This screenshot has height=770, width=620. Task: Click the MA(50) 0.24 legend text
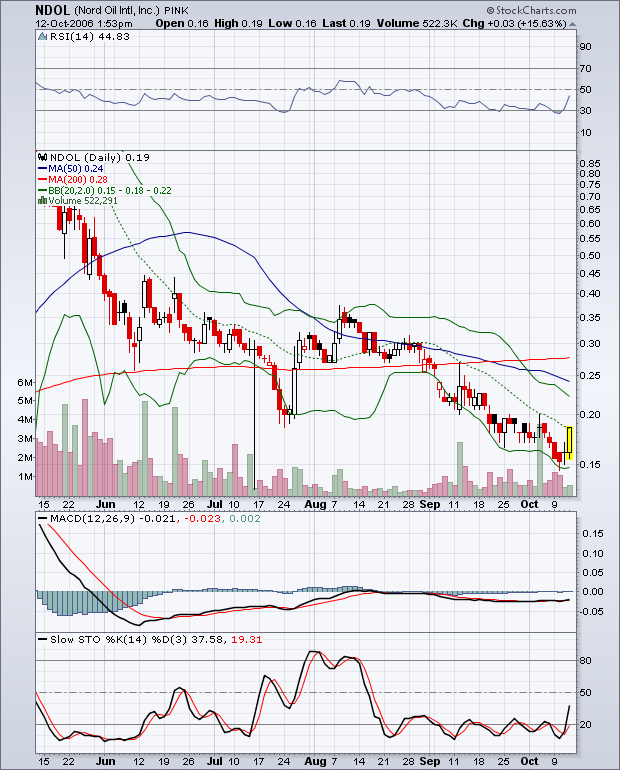coord(76,168)
